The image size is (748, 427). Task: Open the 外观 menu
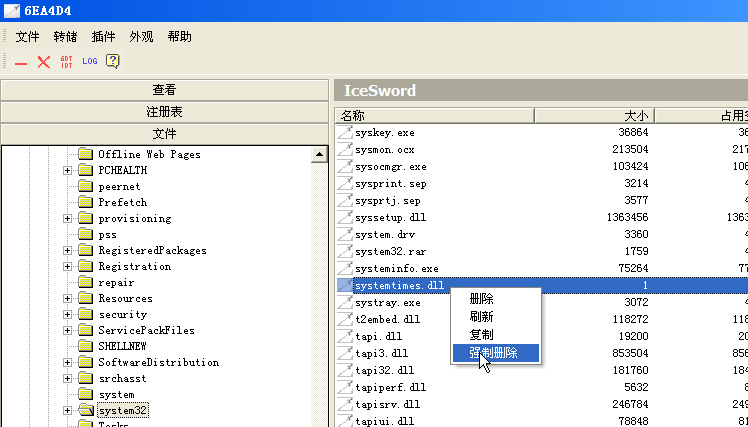(142, 37)
